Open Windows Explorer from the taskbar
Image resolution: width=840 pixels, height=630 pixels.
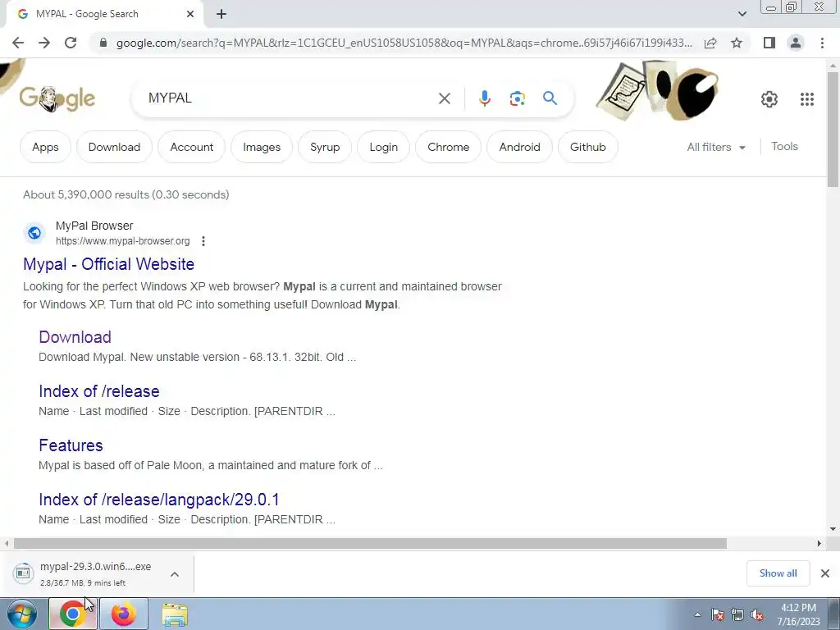(175, 614)
